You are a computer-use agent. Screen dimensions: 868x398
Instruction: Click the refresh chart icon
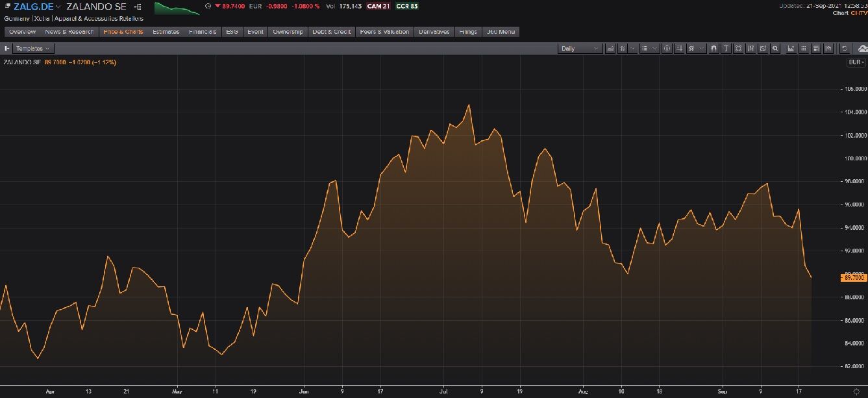click(845, 49)
